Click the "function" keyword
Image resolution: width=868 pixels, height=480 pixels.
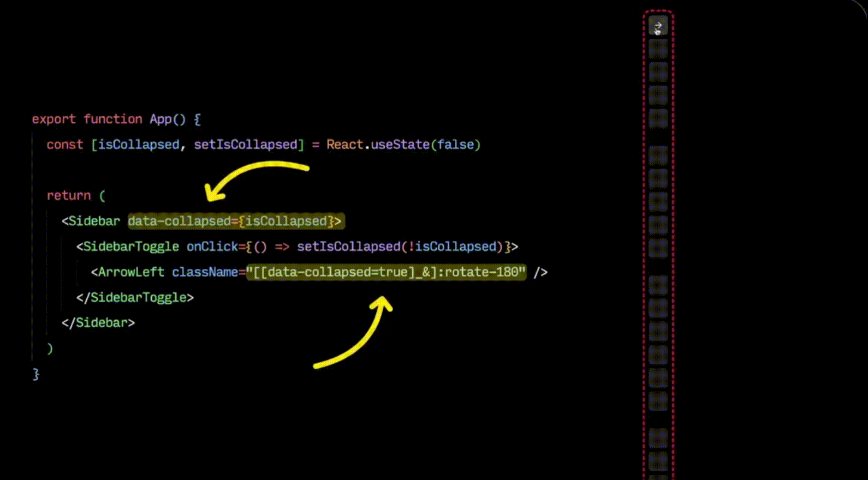pyautogui.click(x=113, y=119)
